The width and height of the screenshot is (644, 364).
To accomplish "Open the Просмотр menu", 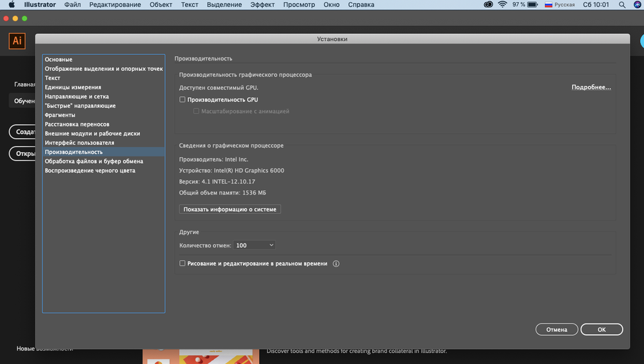I will tap(299, 5).
